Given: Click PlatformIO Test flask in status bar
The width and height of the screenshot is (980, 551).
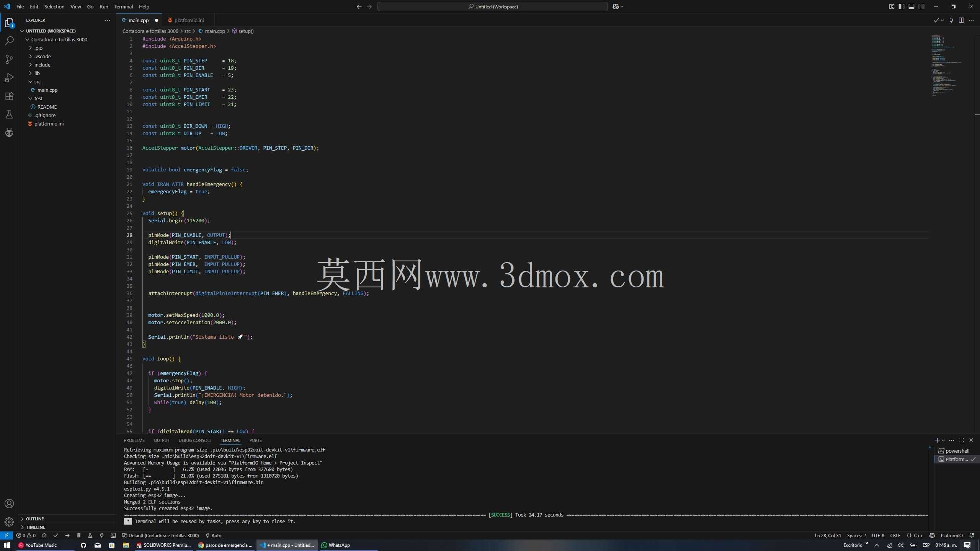Looking at the screenshot, I should coord(90,535).
